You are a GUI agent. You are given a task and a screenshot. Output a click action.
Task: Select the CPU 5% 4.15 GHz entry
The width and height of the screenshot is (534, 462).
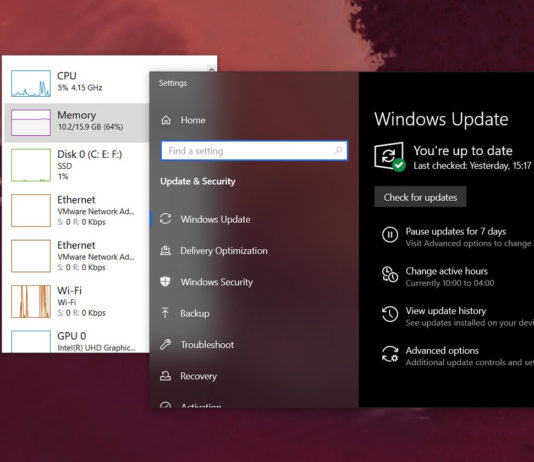point(77,83)
